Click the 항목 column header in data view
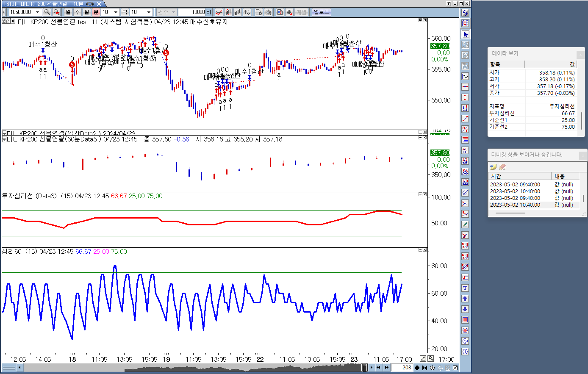 pyautogui.click(x=506, y=64)
